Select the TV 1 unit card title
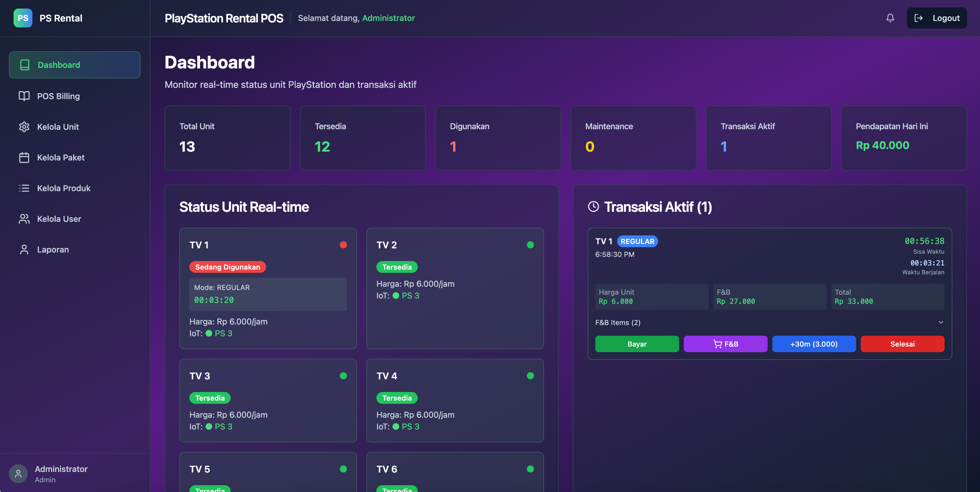 tap(199, 245)
